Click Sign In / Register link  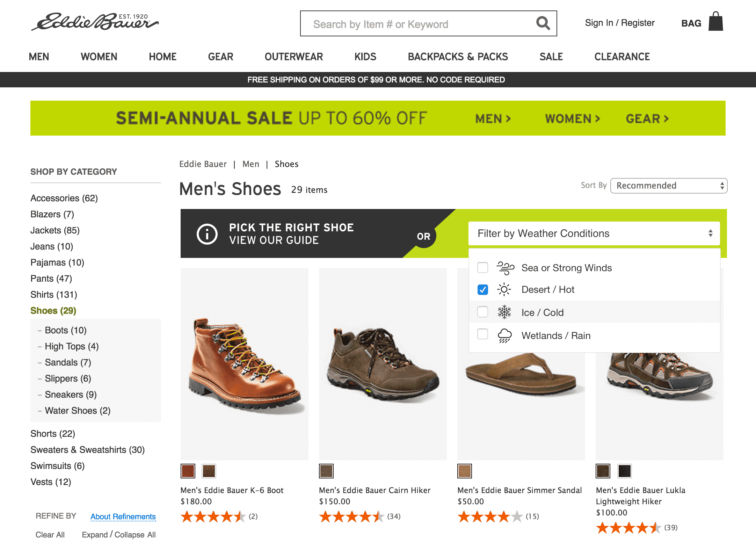click(619, 23)
